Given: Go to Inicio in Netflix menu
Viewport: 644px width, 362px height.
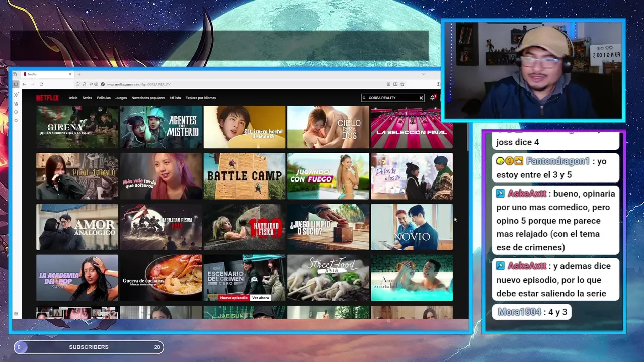Looking at the screenshot, I should tap(73, 98).
